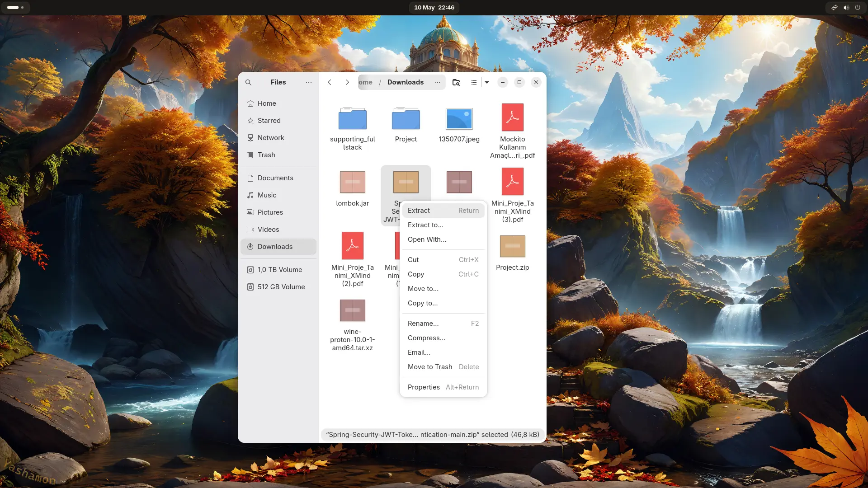Open the clock and calendar at top

[x=434, y=8]
